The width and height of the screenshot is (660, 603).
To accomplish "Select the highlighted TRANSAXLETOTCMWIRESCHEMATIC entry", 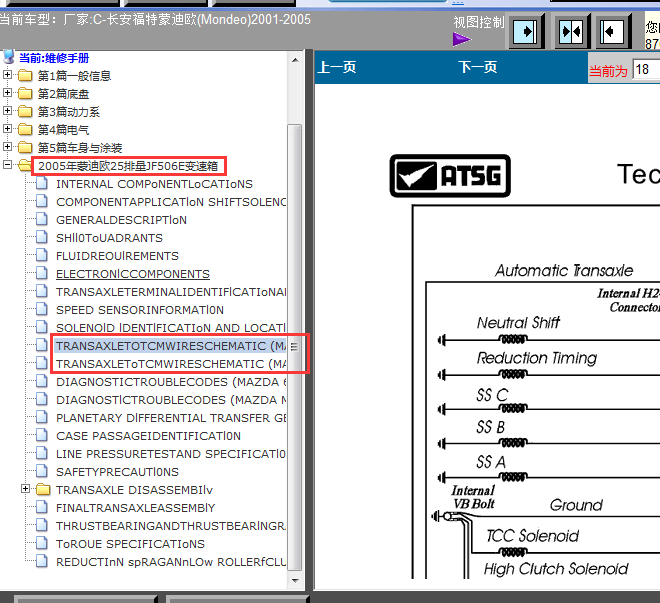I will point(171,346).
